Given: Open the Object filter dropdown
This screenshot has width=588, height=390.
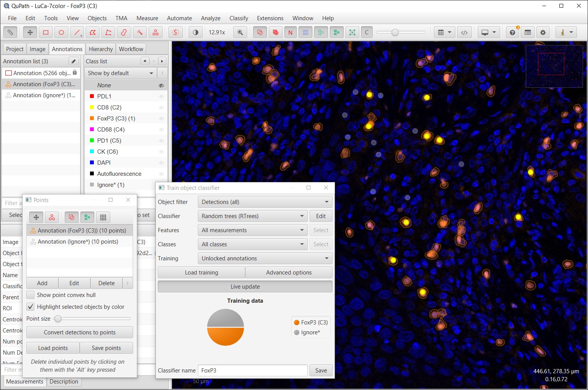Looking at the screenshot, I should pos(265,202).
